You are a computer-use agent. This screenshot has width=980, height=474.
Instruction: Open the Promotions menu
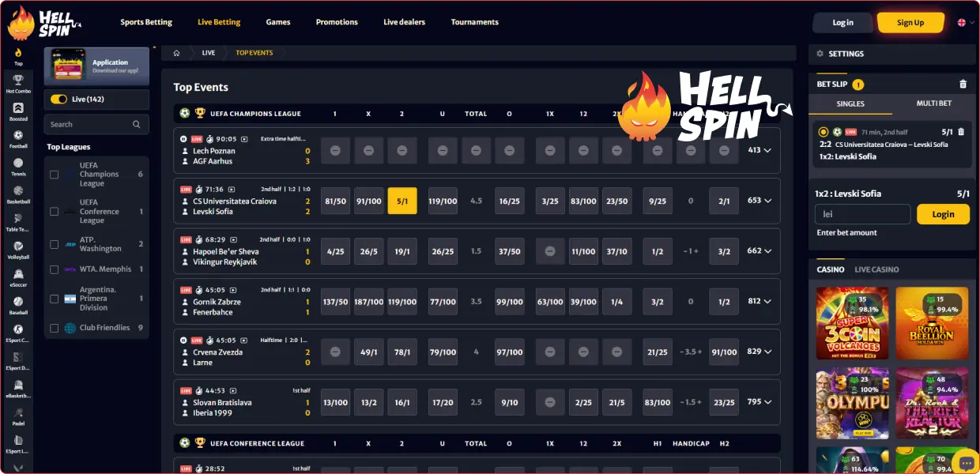point(337,22)
